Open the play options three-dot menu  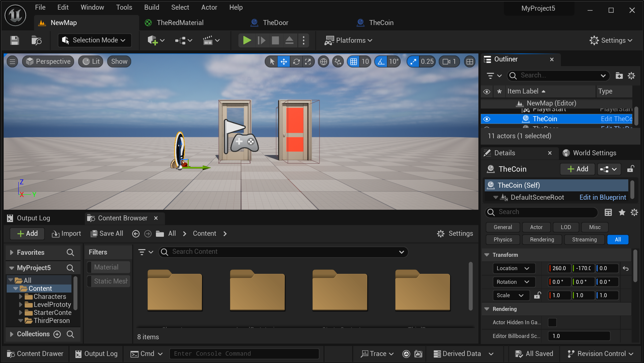(303, 40)
